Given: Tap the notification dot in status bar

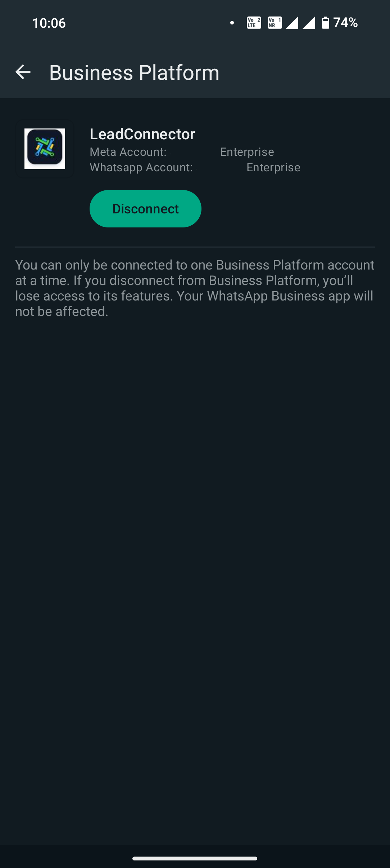Looking at the screenshot, I should coord(232,23).
